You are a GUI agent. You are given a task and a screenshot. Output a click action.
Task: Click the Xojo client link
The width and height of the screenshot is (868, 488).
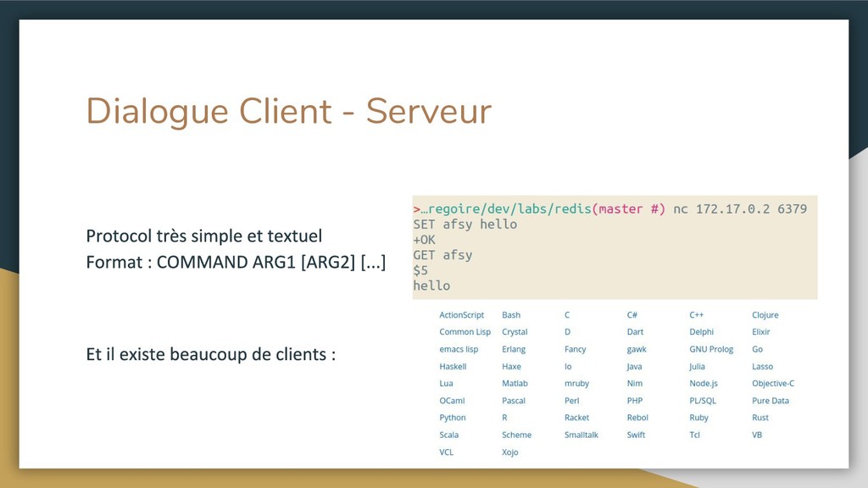(x=509, y=452)
